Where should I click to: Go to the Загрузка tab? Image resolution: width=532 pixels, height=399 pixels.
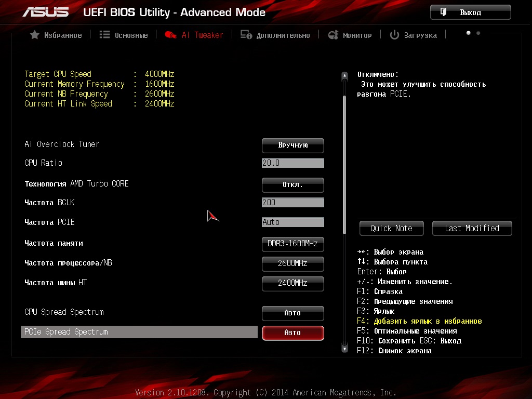[413, 35]
